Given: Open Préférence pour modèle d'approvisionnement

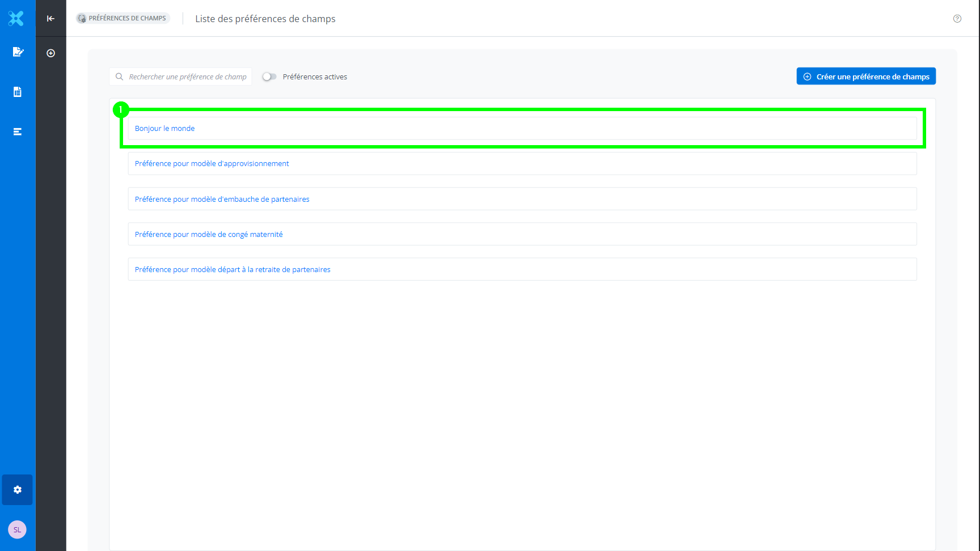Looking at the screenshot, I should tap(212, 164).
